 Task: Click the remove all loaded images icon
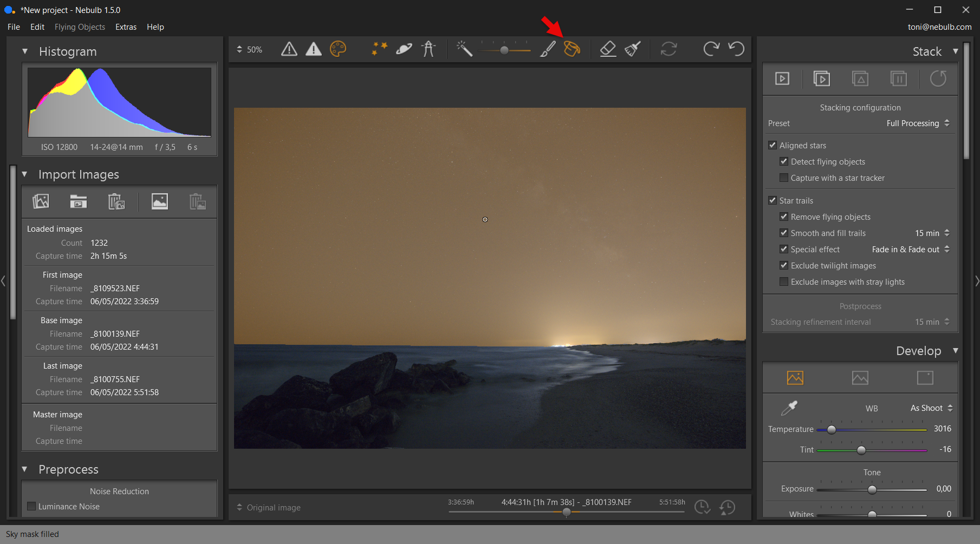tap(116, 201)
